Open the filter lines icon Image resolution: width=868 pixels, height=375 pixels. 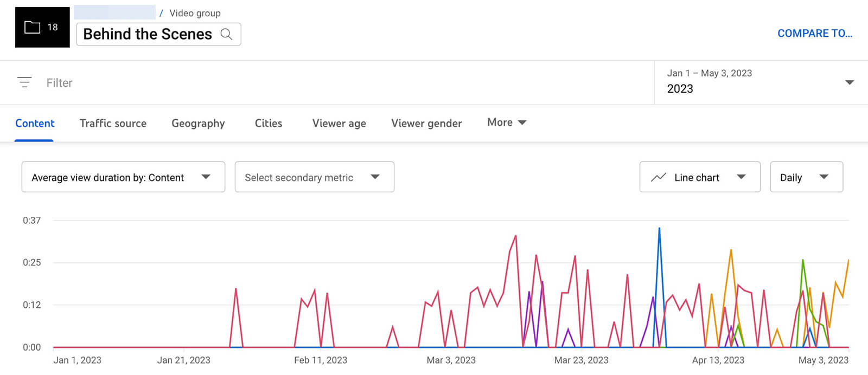24,82
